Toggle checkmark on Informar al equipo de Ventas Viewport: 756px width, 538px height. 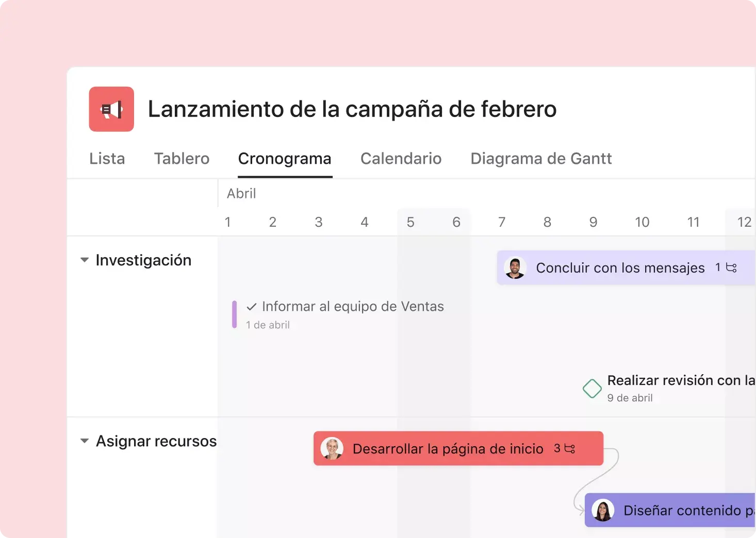click(252, 307)
